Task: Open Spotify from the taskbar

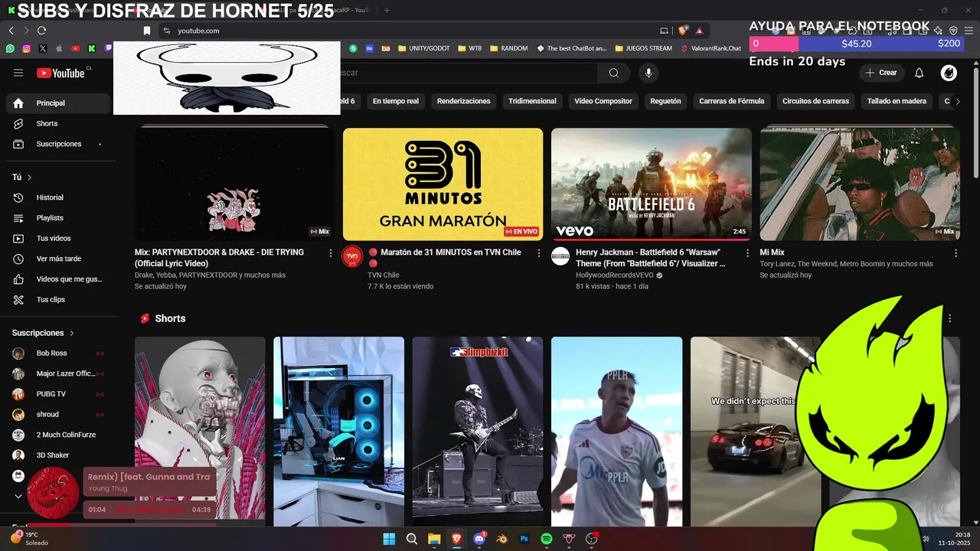Action: click(x=547, y=539)
